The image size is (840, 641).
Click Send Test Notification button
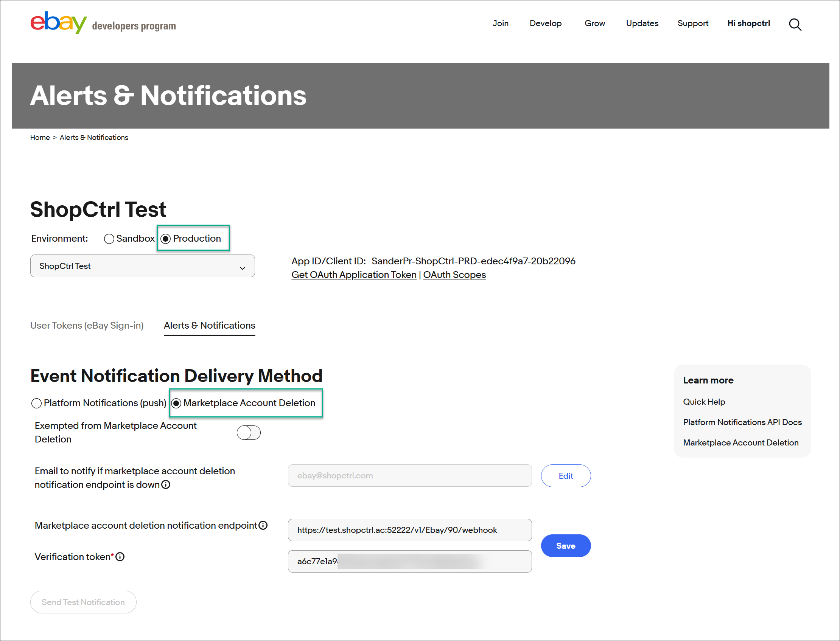83,602
